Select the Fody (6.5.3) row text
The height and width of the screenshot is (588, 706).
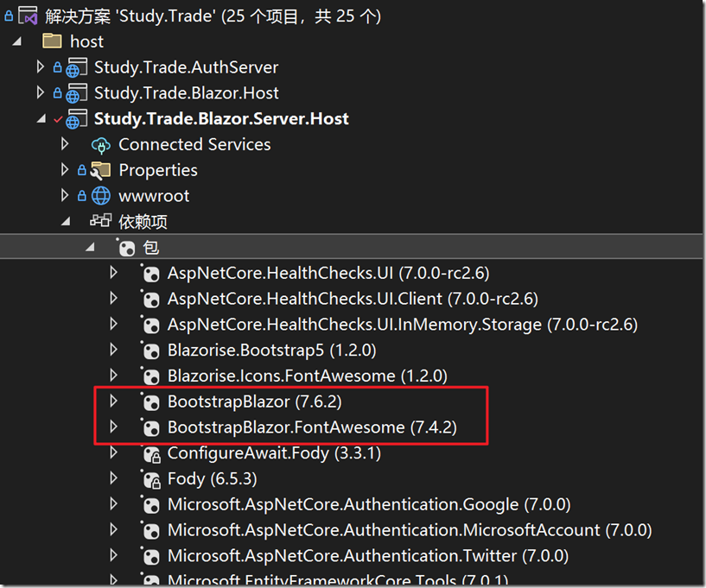pyautogui.click(x=212, y=479)
